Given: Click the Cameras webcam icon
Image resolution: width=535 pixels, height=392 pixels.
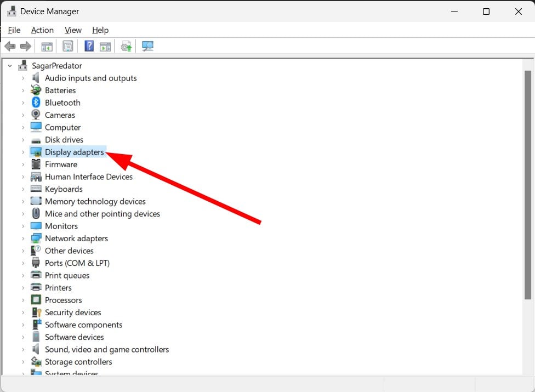Looking at the screenshot, I should 36,115.
